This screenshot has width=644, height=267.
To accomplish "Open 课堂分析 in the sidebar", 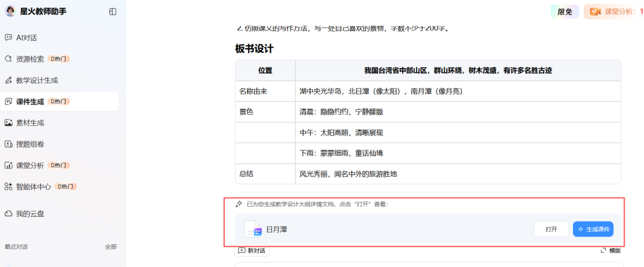I will (x=60, y=165).
